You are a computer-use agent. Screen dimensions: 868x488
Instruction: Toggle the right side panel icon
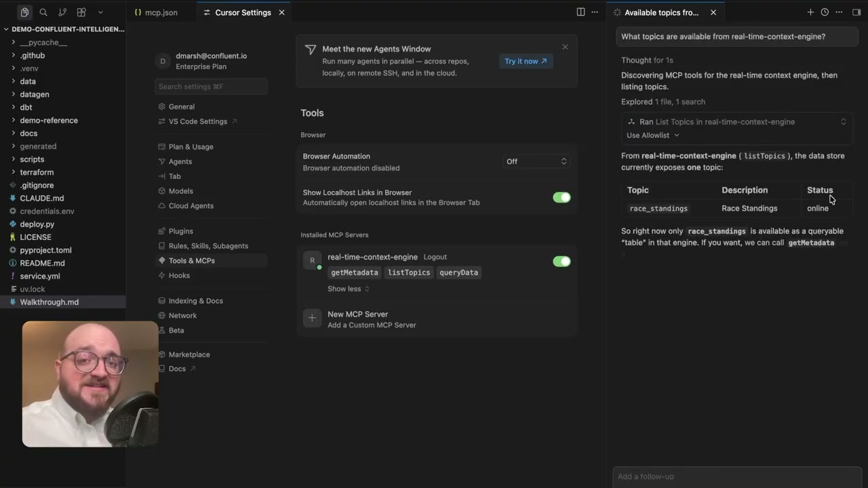click(x=856, y=12)
